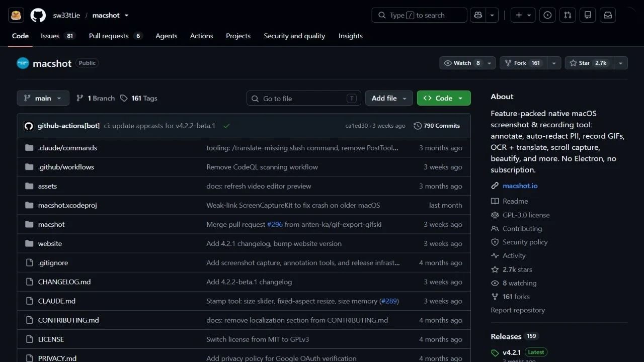Expand the Copilot options dropdown arrow
This screenshot has height=362, width=644.
(492, 15)
